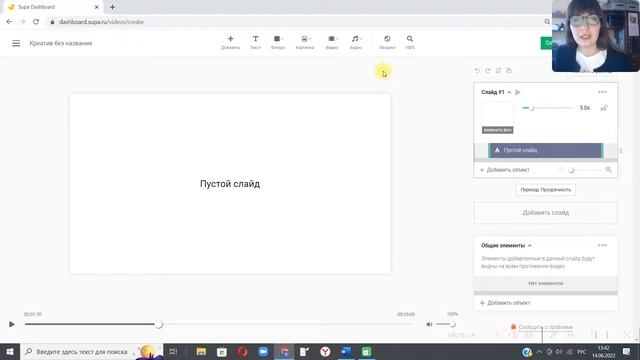Collapse the Общие элементы section chevron
The width and height of the screenshot is (640, 360).
click(x=530, y=246)
